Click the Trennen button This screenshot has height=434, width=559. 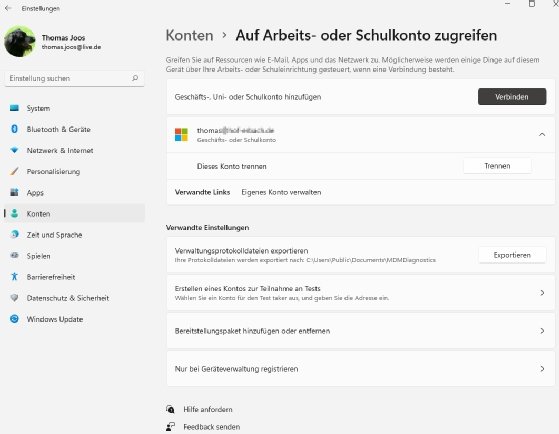coord(497,166)
